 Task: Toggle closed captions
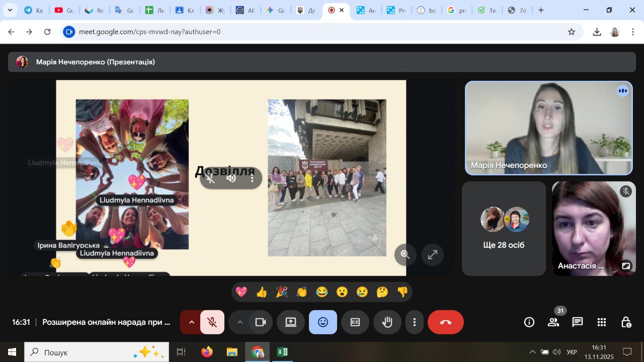tap(355, 322)
